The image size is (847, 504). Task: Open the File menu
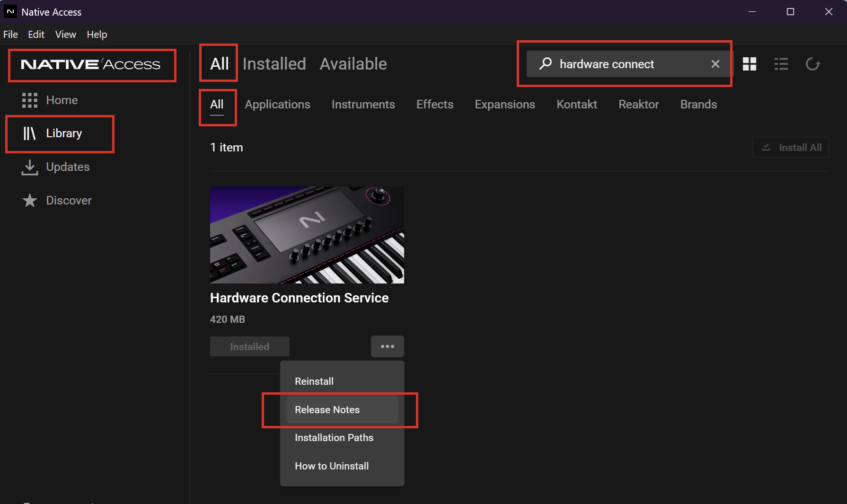pos(10,35)
